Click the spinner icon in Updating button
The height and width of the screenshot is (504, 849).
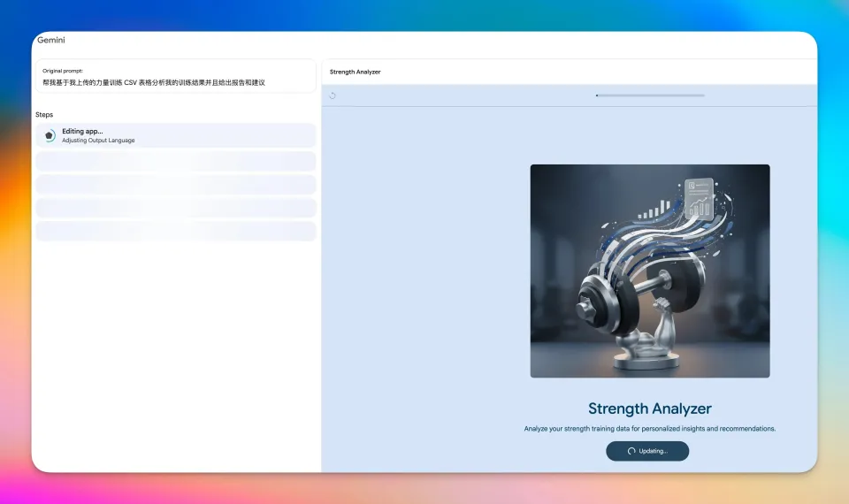(631, 451)
